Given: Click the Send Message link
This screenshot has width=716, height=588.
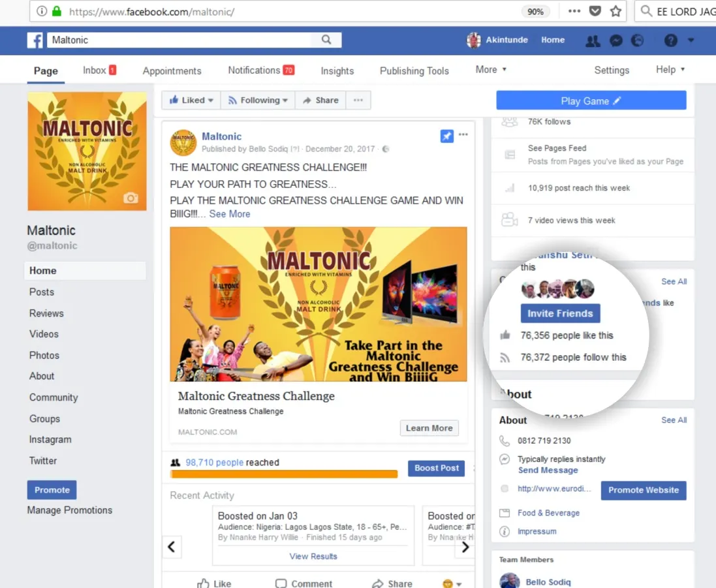Looking at the screenshot, I should click(548, 471).
